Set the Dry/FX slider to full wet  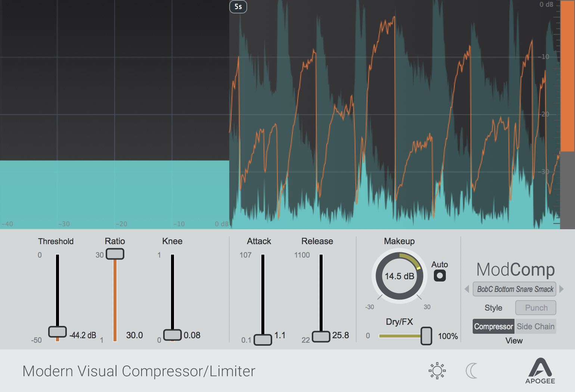click(x=426, y=336)
